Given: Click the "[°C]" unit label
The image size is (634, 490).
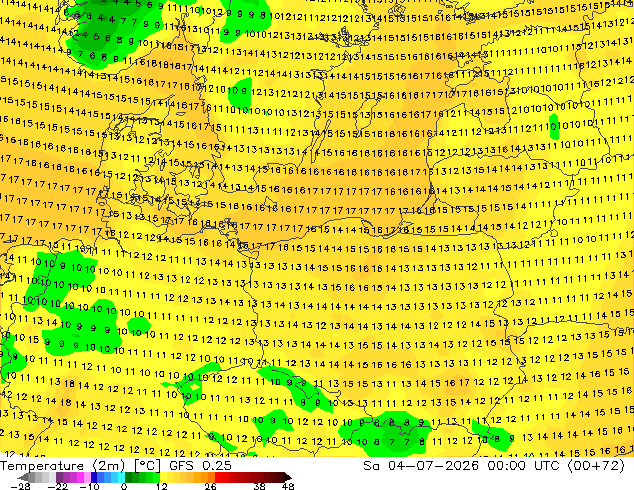Looking at the screenshot, I should pos(147,466).
